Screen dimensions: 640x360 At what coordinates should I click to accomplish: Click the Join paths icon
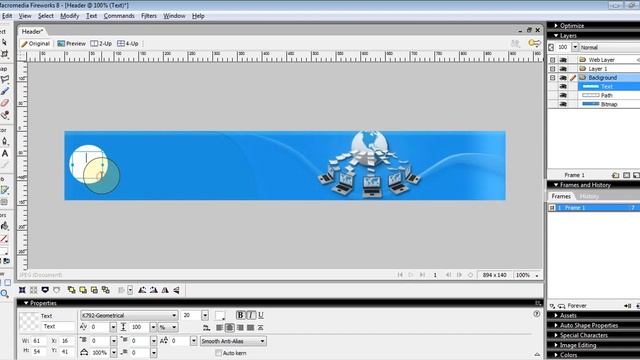[x=45, y=290]
